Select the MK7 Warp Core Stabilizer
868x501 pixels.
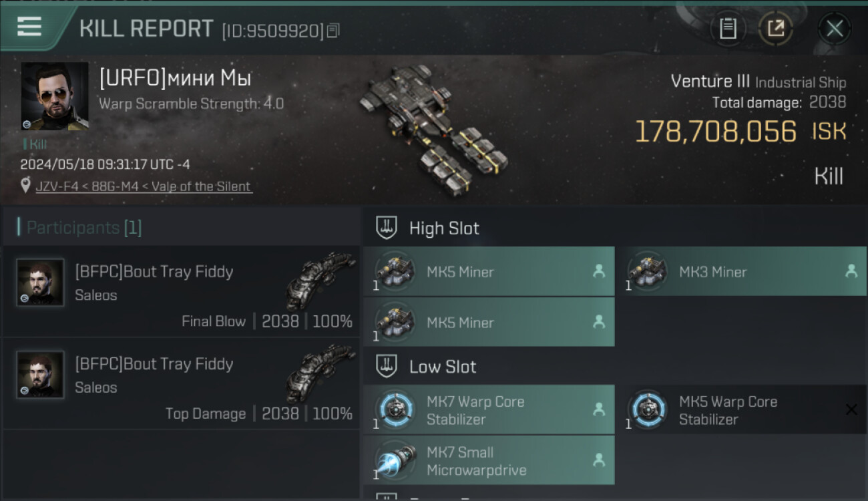[x=489, y=409]
